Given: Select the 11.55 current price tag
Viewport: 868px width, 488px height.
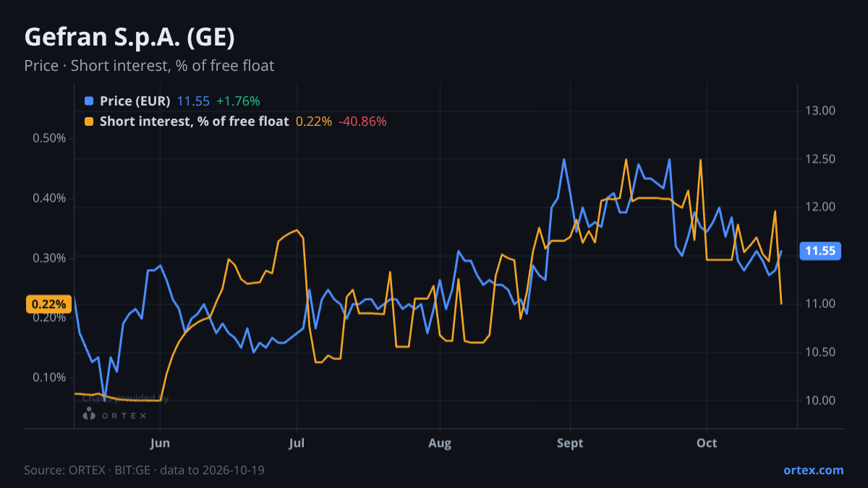Looking at the screenshot, I should point(820,252).
